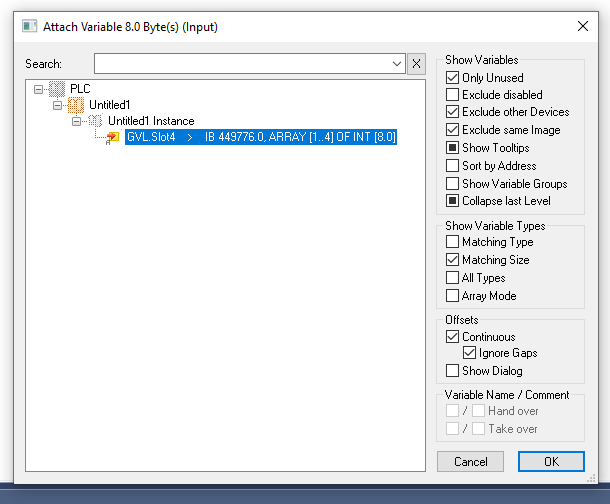Image resolution: width=610 pixels, height=504 pixels.
Task: Select the Untitled1 tree label
Action: coord(109,105)
